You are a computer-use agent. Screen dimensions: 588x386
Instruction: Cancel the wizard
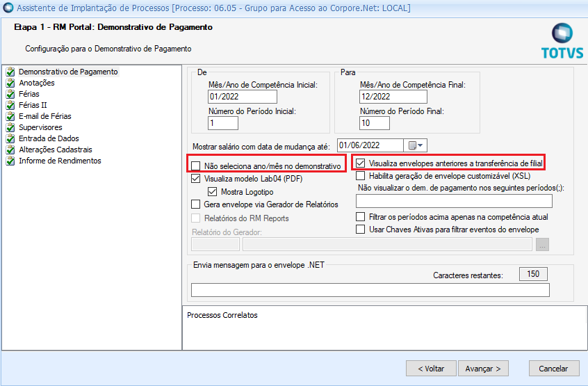(x=554, y=369)
